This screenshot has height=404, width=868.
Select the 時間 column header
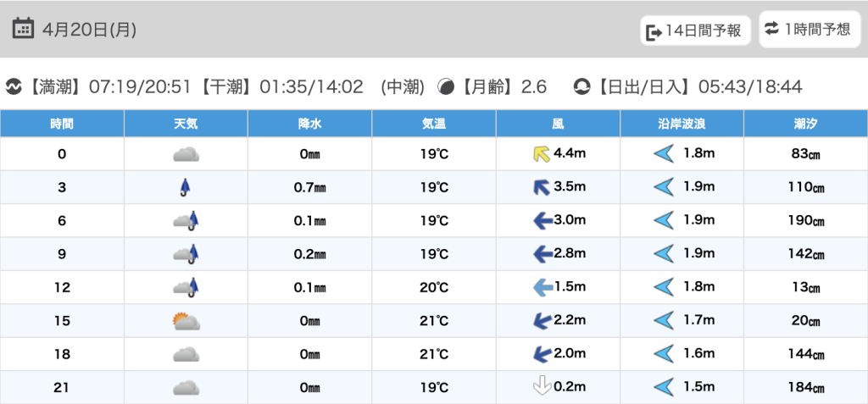pos(62,124)
